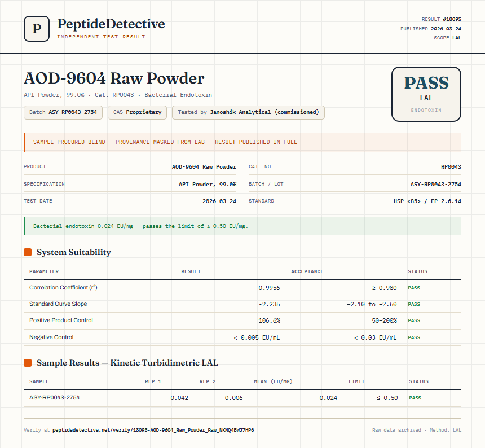The width and height of the screenshot is (485, 448).
Task: Select the SCOPE LAL text
Action: pos(447,38)
